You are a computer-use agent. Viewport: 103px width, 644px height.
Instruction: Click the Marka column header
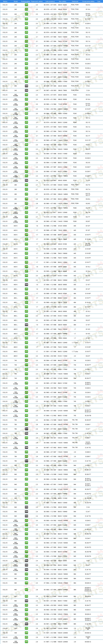[x=5, y=1]
